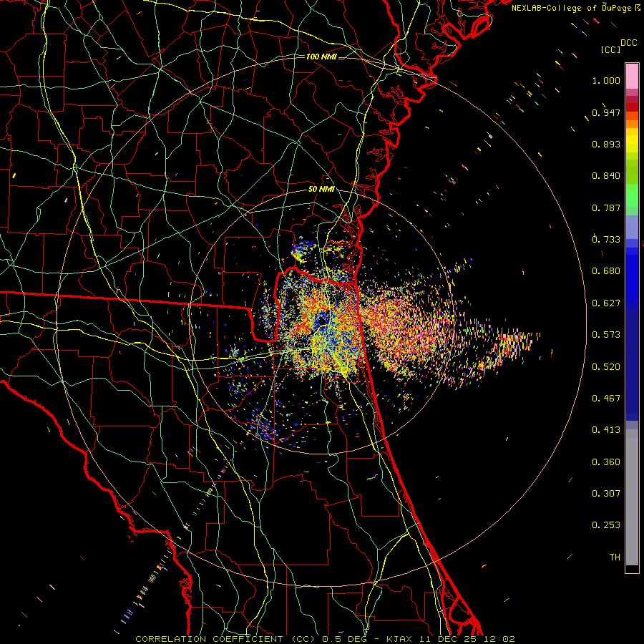Screen dimensions: 644x644
Task: Pick the gray band in the color legend
Action: 632,497
